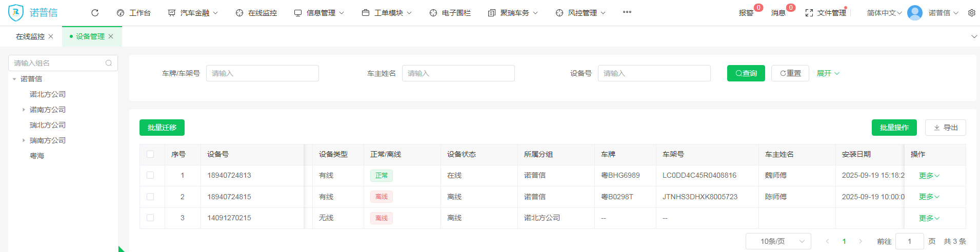Toggle the select-all checkbox in table header

150,154
